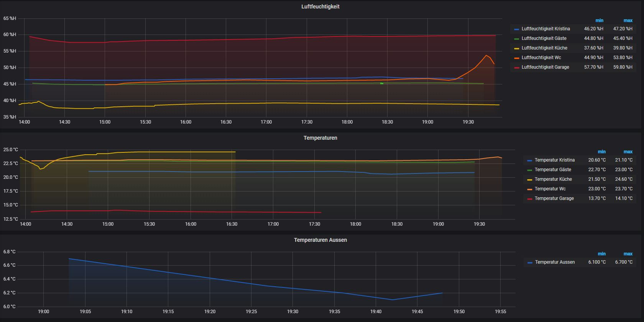Open the Temperaturen panel title menu
This screenshot has width=644, height=322.
pyautogui.click(x=320, y=138)
